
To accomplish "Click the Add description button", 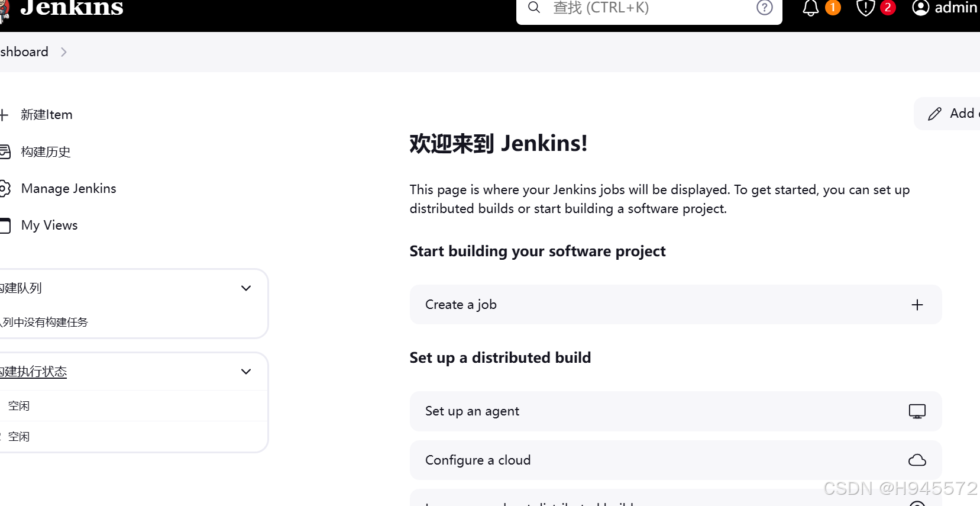I will 947,114.
